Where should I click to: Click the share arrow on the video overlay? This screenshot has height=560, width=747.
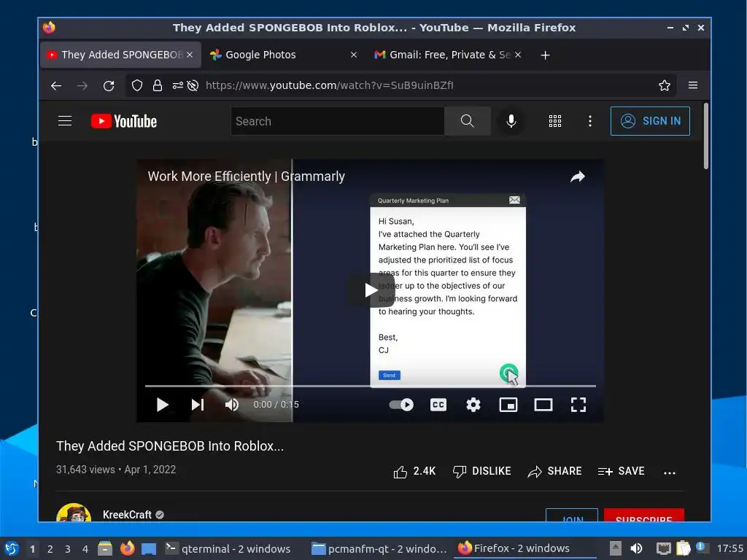pyautogui.click(x=578, y=177)
